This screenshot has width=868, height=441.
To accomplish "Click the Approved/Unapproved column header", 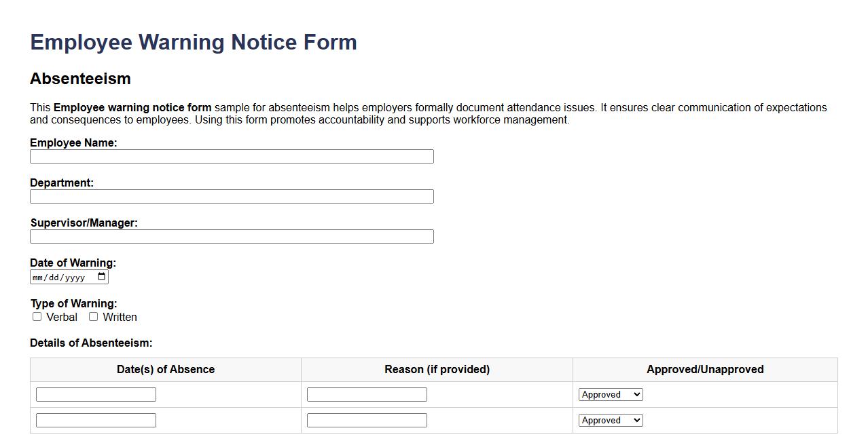I will [704, 369].
